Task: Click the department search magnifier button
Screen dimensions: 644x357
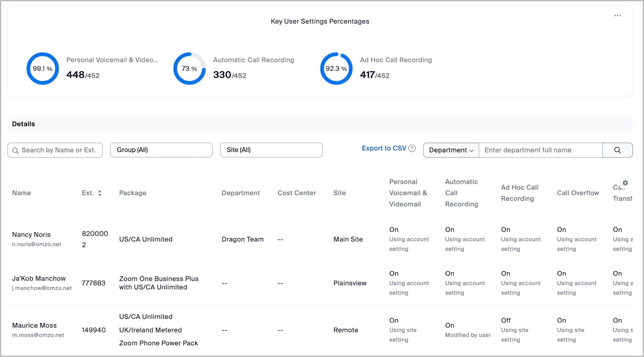Action: coord(617,150)
